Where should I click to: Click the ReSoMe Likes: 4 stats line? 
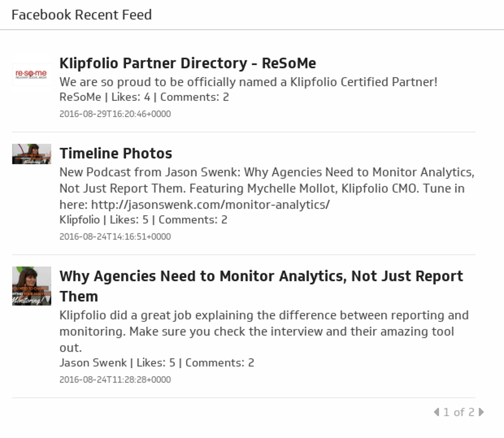(x=144, y=97)
